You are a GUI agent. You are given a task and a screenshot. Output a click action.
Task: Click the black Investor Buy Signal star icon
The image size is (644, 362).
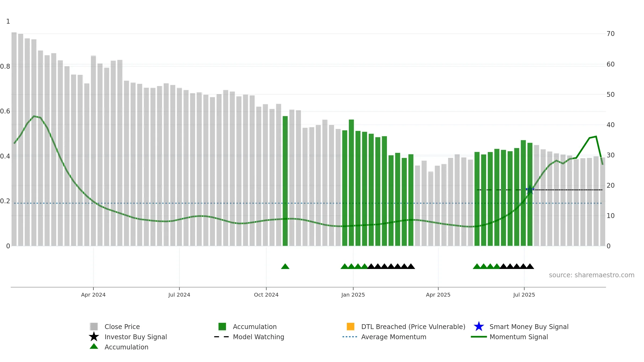point(94,337)
